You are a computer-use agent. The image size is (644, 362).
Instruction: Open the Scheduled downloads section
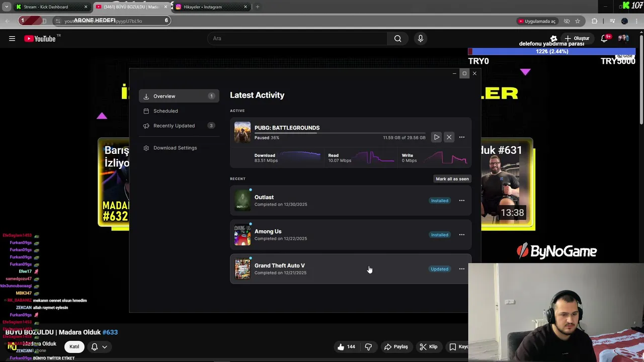(179, 111)
